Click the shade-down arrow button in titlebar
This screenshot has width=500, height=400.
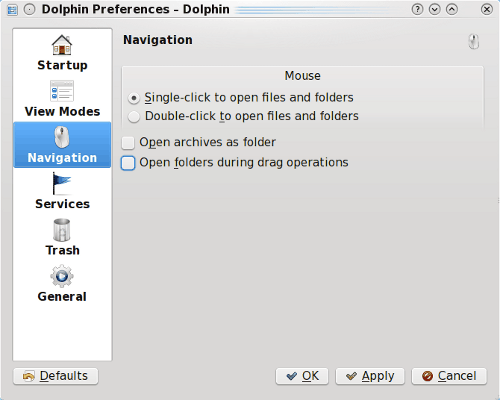434,9
